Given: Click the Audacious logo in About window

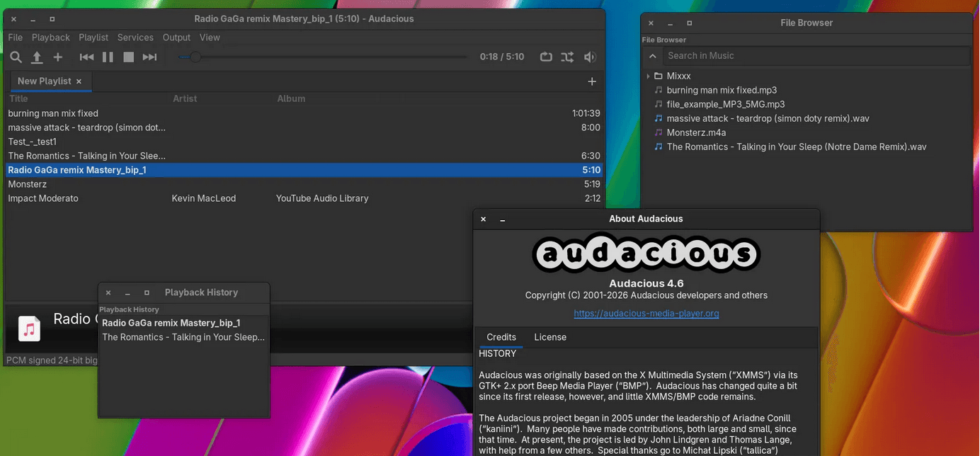Looking at the screenshot, I should 646,253.
